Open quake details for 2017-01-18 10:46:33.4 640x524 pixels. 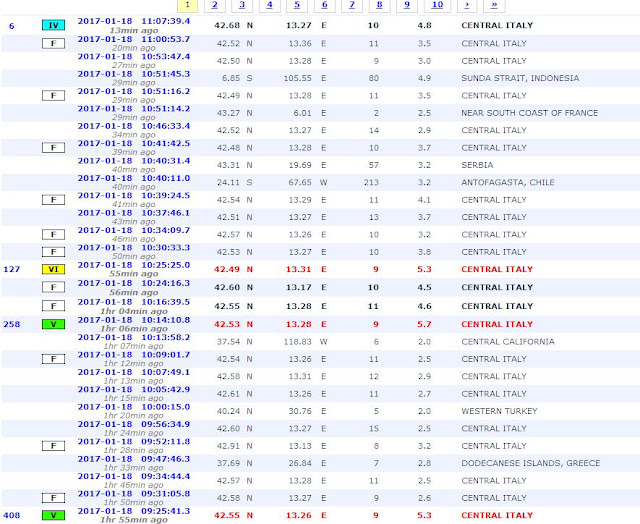[134, 126]
